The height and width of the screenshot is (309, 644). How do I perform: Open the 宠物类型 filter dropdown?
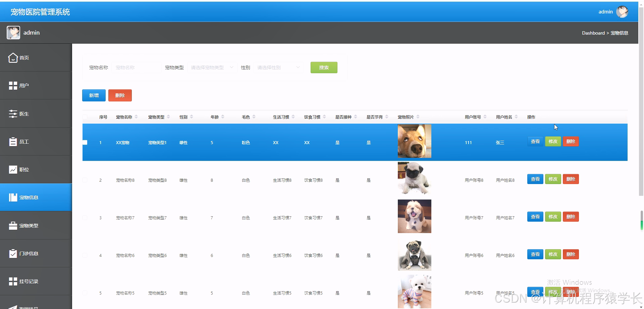tap(211, 67)
